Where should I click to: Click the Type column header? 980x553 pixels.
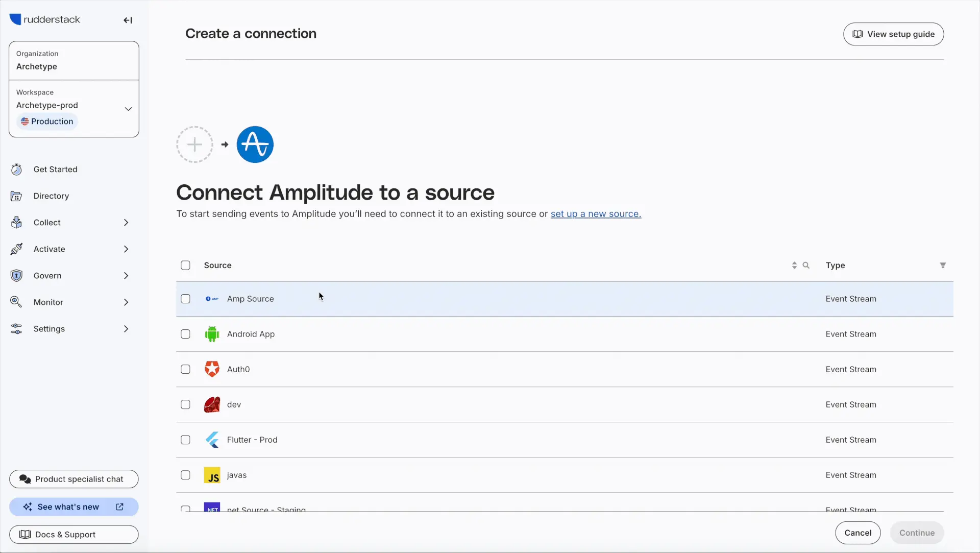(x=835, y=265)
